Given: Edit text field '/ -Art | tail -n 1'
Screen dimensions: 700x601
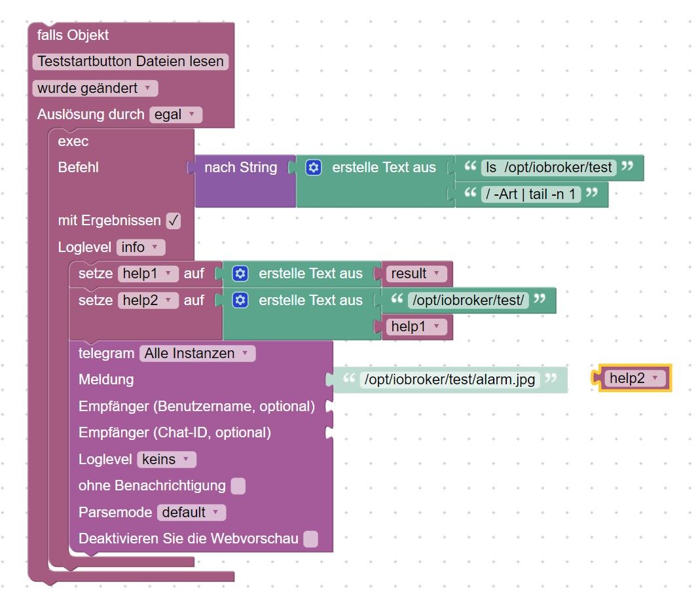Looking at the screenshot, I should click(x=531, y=194).
